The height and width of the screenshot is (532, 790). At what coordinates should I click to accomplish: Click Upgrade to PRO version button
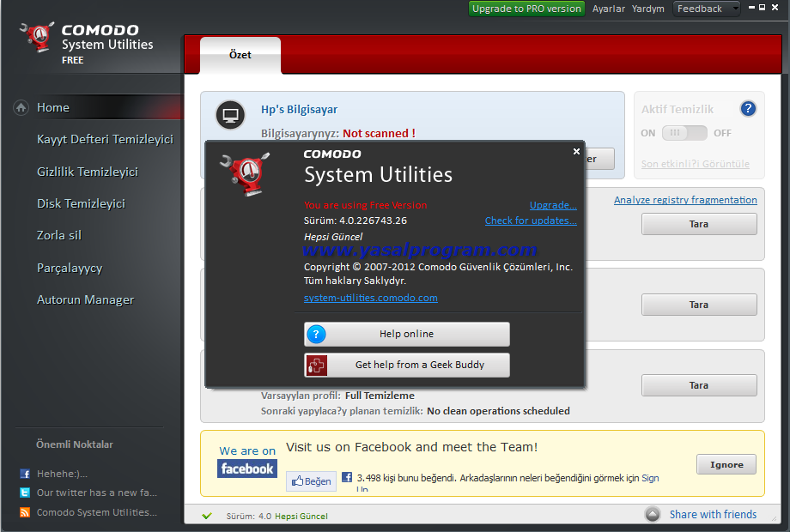point(526,9)
